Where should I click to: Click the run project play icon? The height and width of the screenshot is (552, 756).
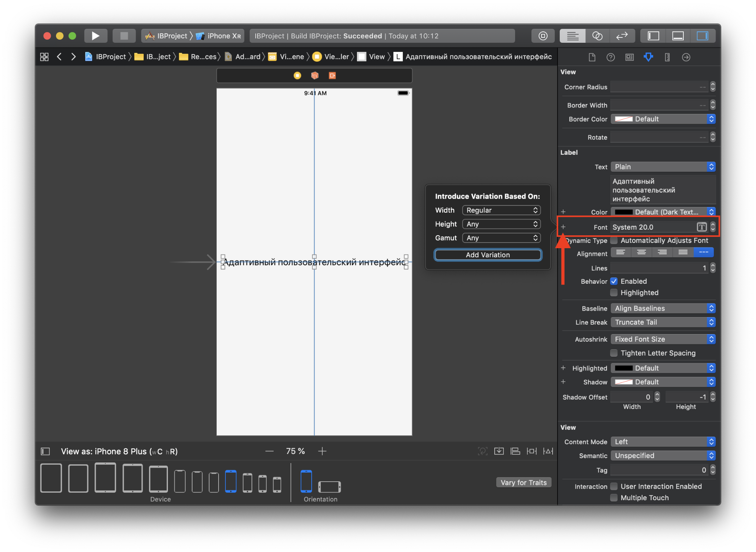pos(96,36)
